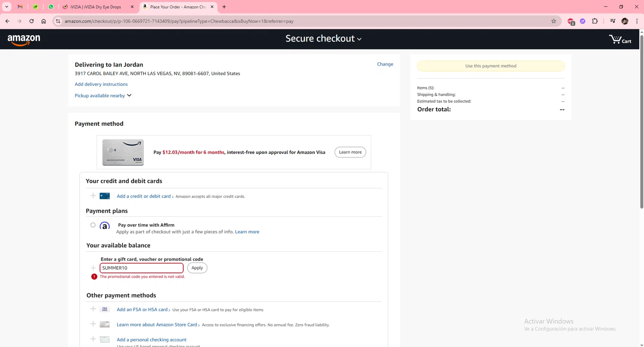Apply the promotional code
This screenshot has height=347, width=644.
coord(197,268)
